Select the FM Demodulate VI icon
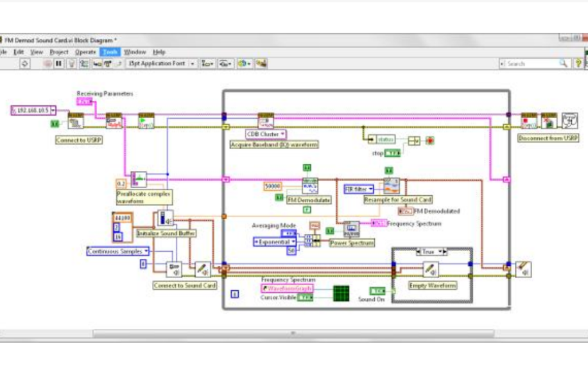 (x=310, y=186)
